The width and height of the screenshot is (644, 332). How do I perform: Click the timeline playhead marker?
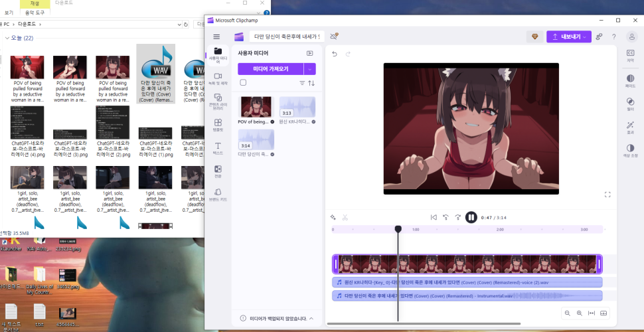coord(398,229)
